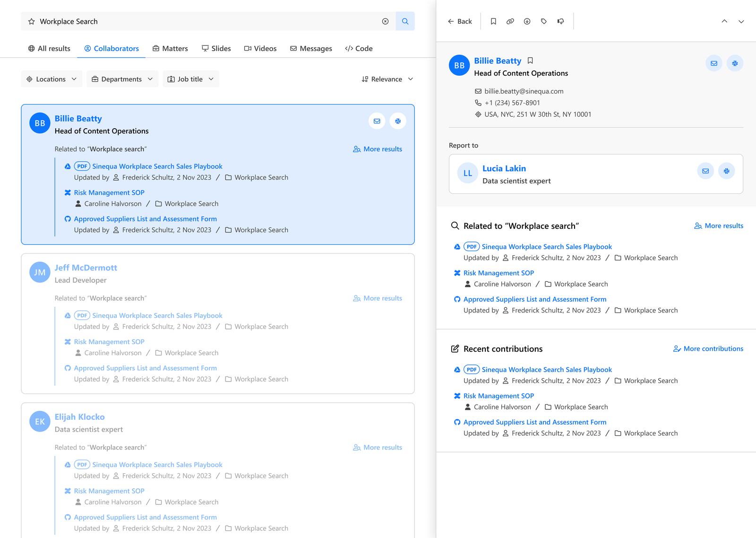The image size is (756, 538).
Task: Click More results in detail panel
Action: click(719, 226)
